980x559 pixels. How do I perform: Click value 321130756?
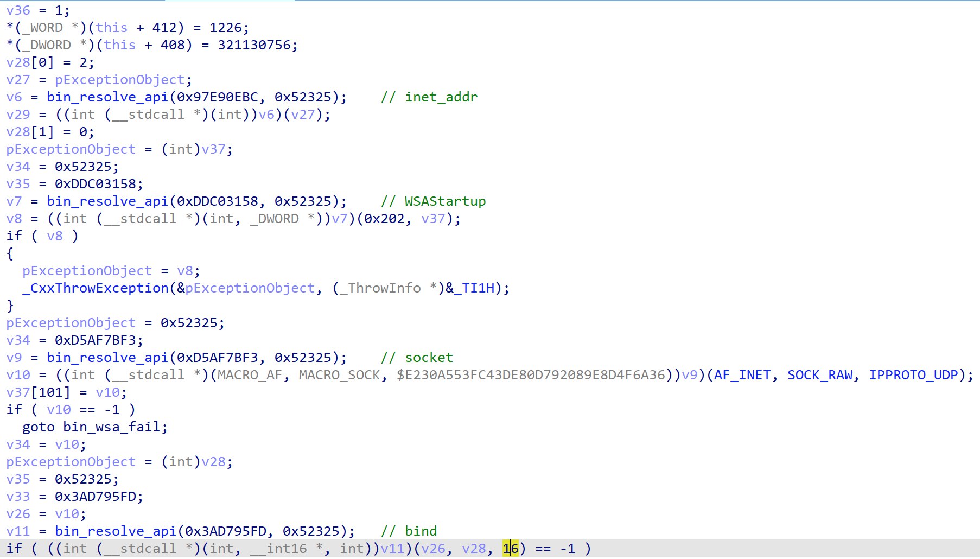tap(254, 45)
